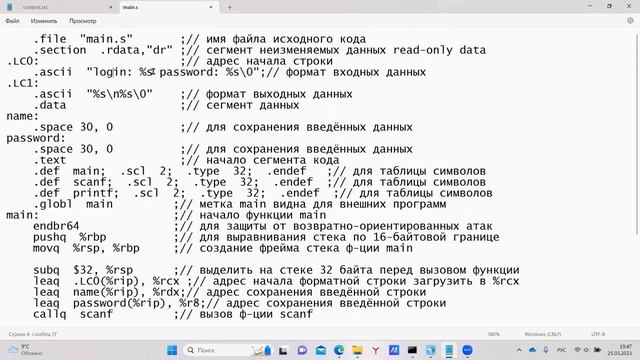Open the Chat app on taskbar
The height and width of the screenshot is (360, 640).
click(x=302, y=350)
